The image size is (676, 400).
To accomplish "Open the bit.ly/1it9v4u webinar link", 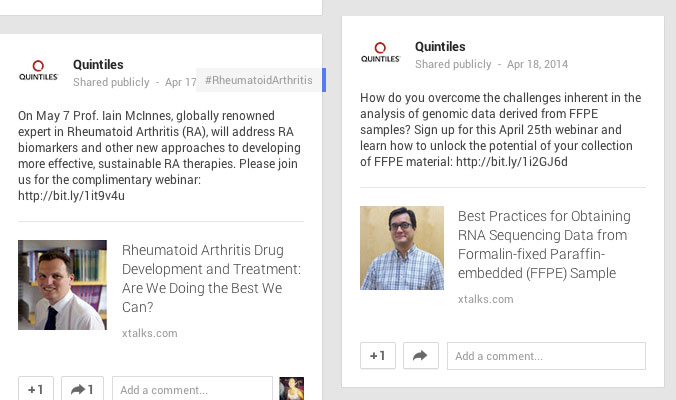I will (71, 196).
